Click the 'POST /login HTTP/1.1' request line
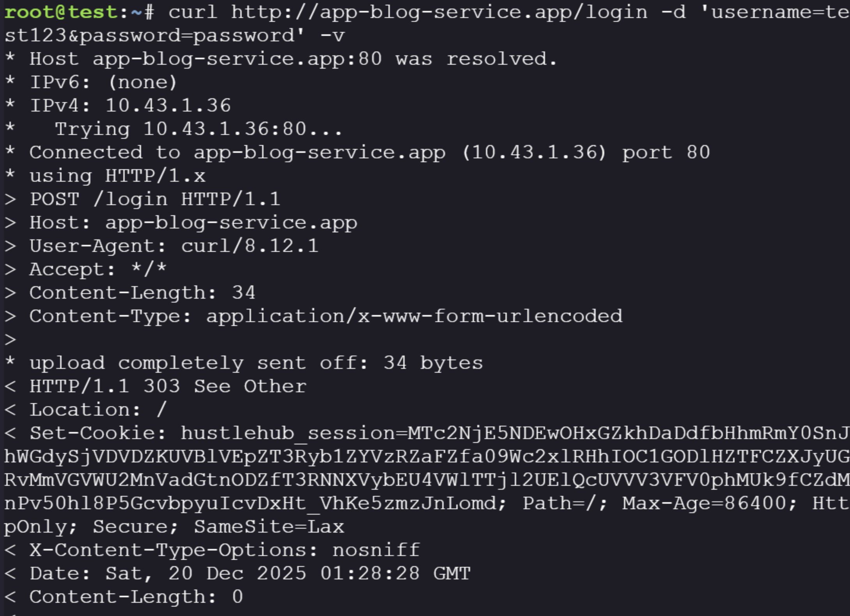The image size is (850, 616). click(x=155, y=199)
